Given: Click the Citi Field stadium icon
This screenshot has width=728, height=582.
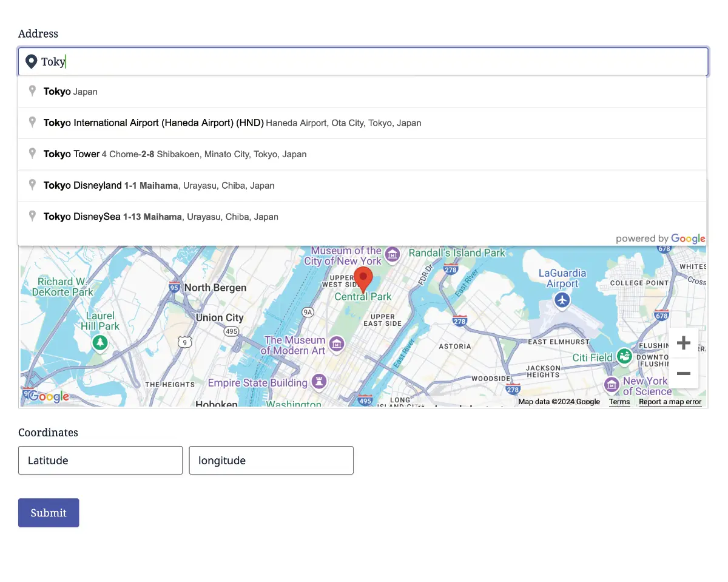Looking at the screenshot, I should coord(624,356).
